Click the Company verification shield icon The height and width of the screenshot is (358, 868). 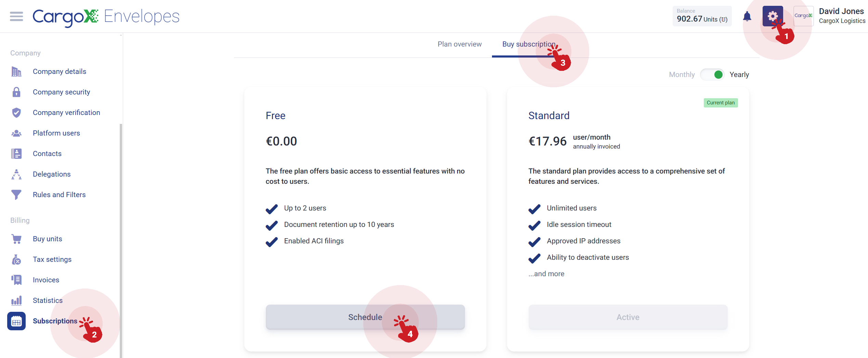click(16, 113)
